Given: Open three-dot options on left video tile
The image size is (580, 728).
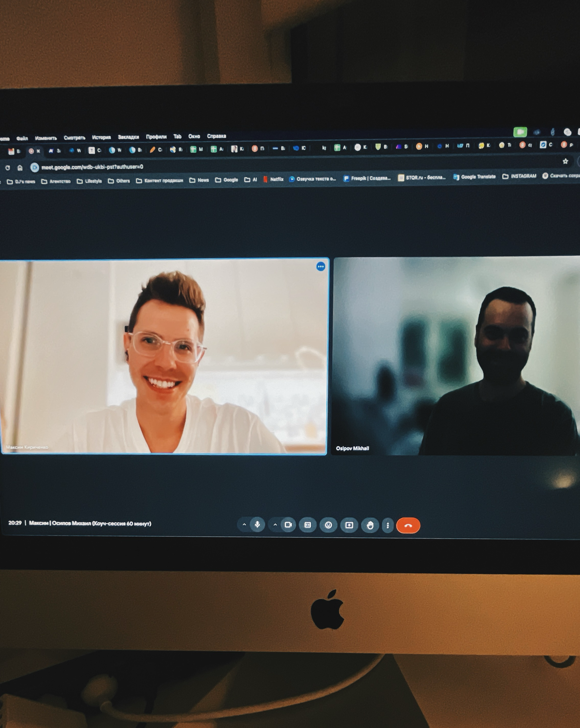Looking at the screenshot, I should (x=320, y=266).
